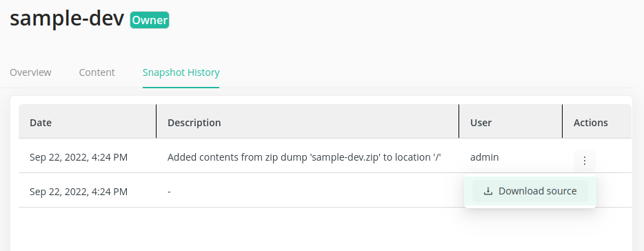Click the download arrow icon in the popup menu
The width and height of the screenshot is (644, 251).
(488, 191)
